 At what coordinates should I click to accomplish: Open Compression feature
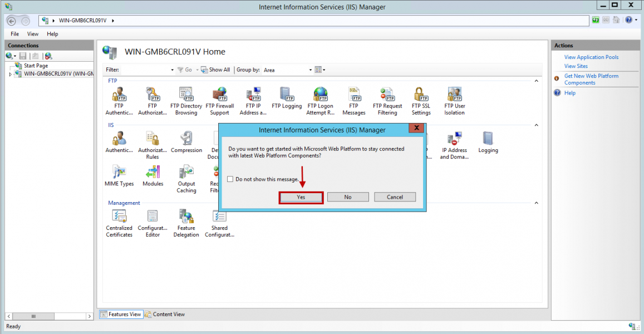[186, 142]
